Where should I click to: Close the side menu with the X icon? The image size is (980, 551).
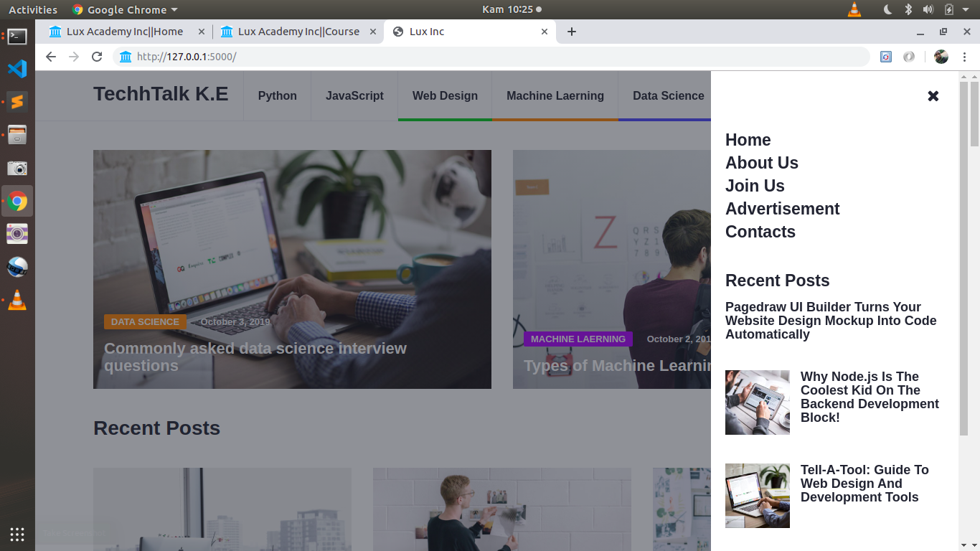click(933, 96)
